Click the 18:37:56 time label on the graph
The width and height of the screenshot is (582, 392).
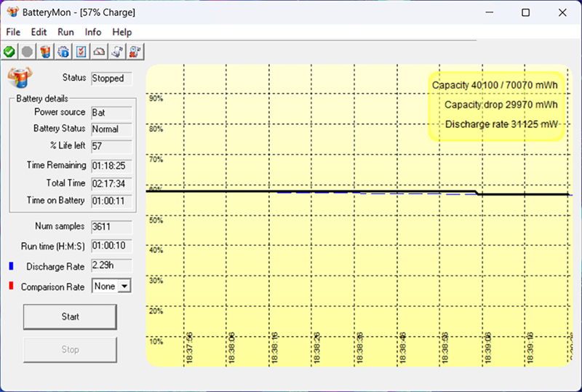pyautogui.click(x=189, y=348)
